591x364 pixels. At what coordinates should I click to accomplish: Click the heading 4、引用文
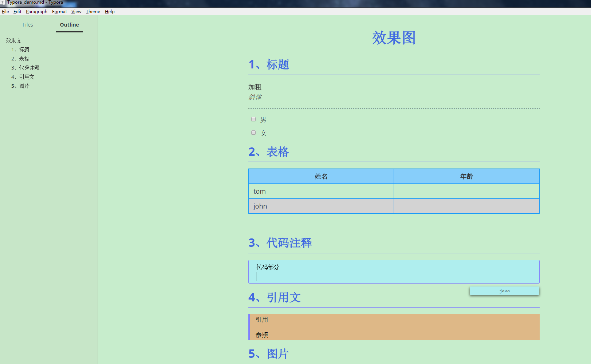coord(275,297)
